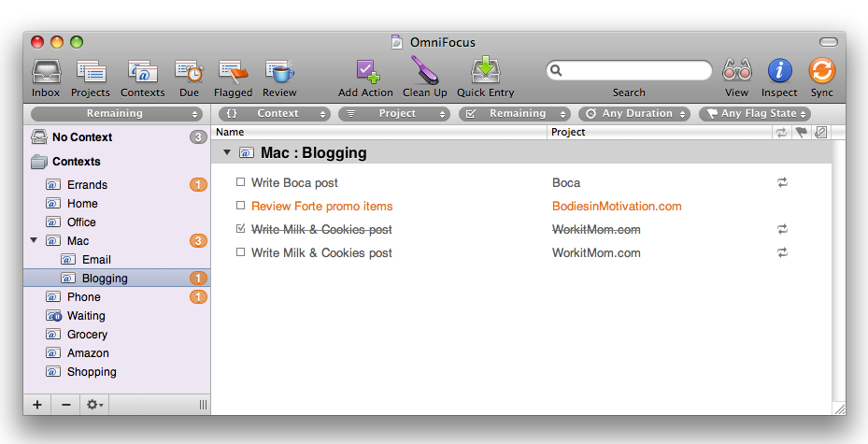Select the Blogging context
Viewport: 868px width, 444px height.
coord(117,278)
